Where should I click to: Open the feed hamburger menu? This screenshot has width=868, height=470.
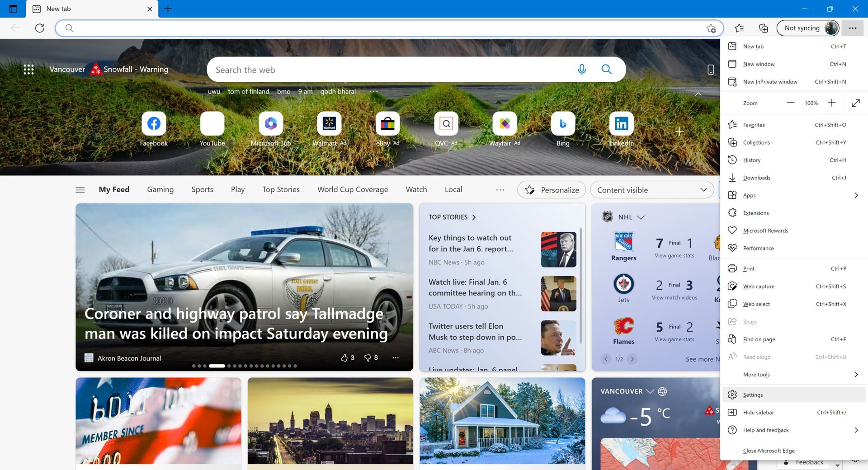[80, 190]
